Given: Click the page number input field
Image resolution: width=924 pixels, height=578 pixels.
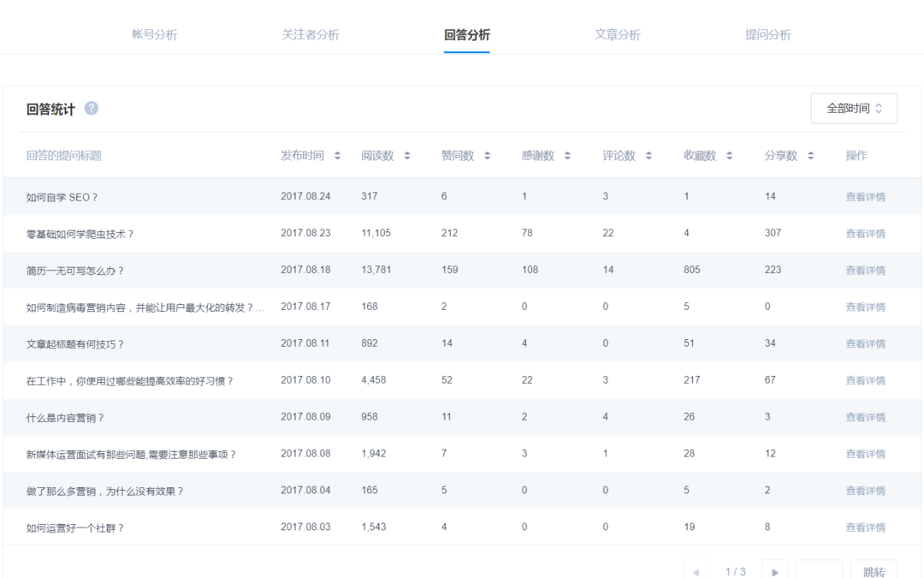Looking at the screenshot, I should [x=819, y=571].
